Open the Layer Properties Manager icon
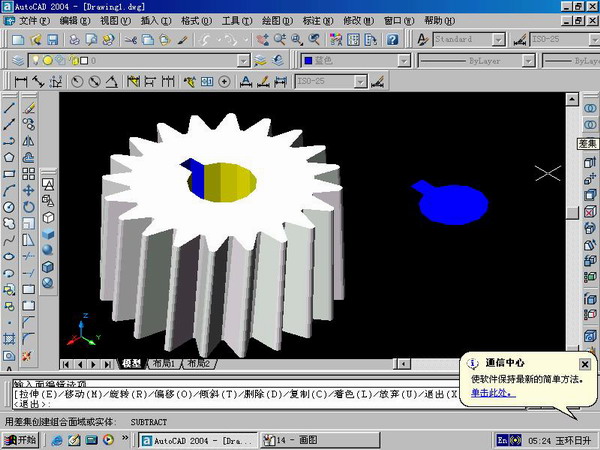This screenshot has height=450, width=600. [x=18, y=60]
